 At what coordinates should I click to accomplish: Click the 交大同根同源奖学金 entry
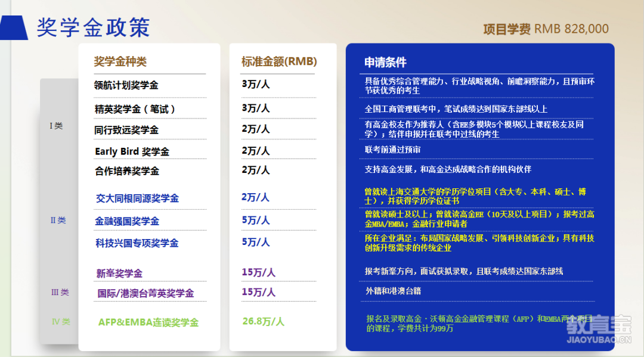click(x=137, y=198)
